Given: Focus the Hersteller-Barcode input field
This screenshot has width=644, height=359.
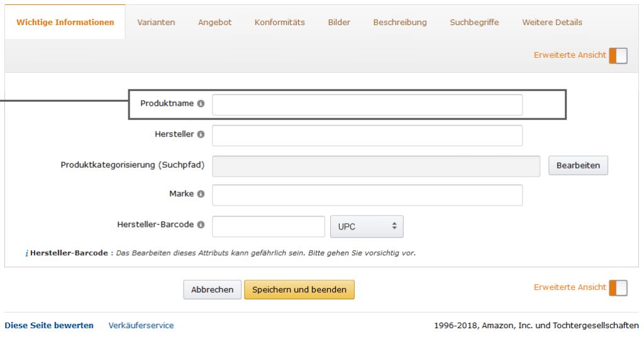Looking at the screenshot, I should coord(269,226).
